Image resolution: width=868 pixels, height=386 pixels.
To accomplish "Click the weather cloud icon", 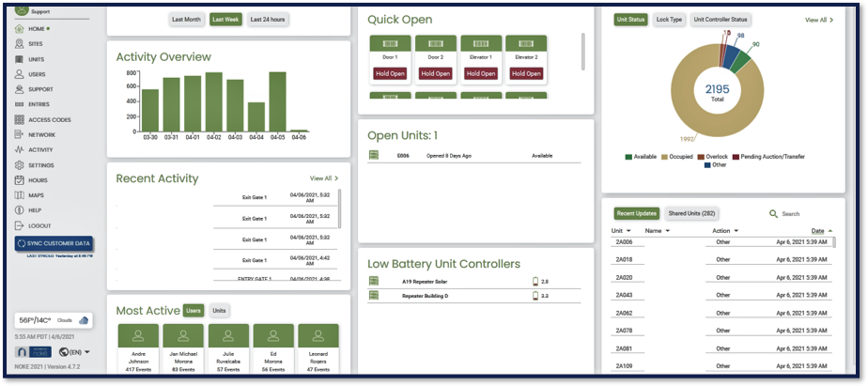I will pos(84,320).
